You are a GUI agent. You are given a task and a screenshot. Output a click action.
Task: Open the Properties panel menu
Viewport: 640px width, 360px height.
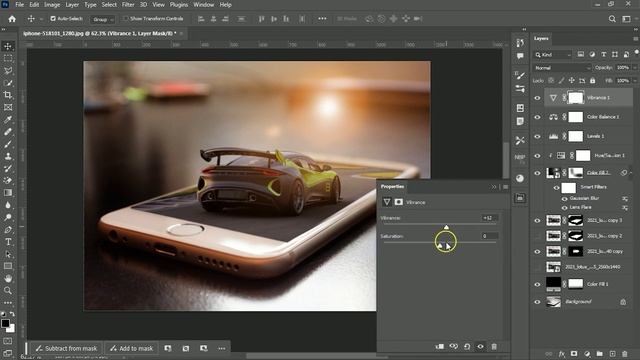pos(505,187)
